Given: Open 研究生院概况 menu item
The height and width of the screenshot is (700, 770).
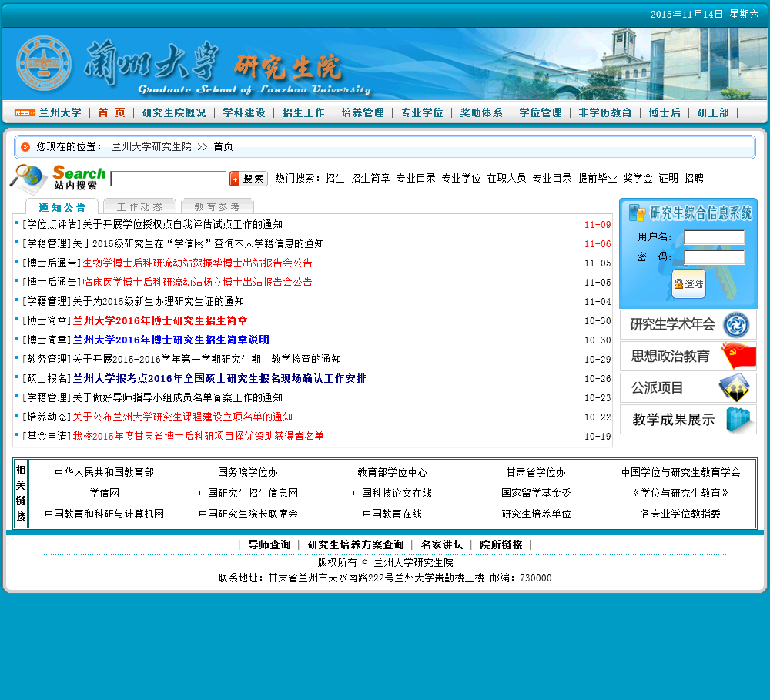Looking at the screenshot, I should point(174,112).
